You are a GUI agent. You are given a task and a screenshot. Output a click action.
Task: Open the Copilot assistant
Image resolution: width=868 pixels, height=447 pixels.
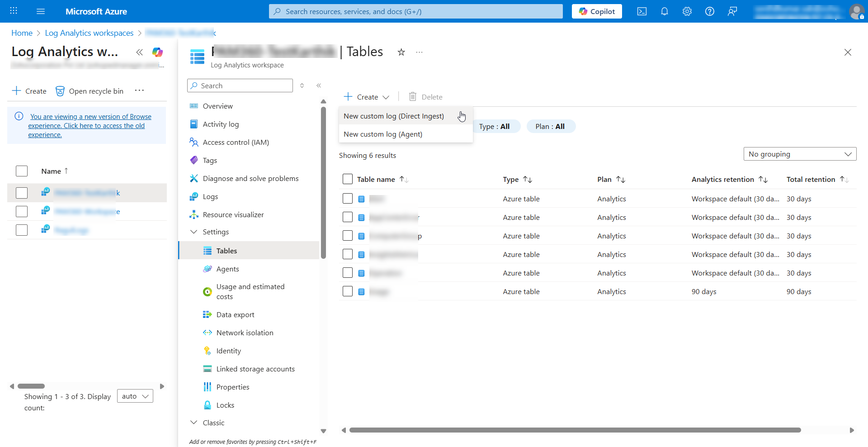[597, 11]
